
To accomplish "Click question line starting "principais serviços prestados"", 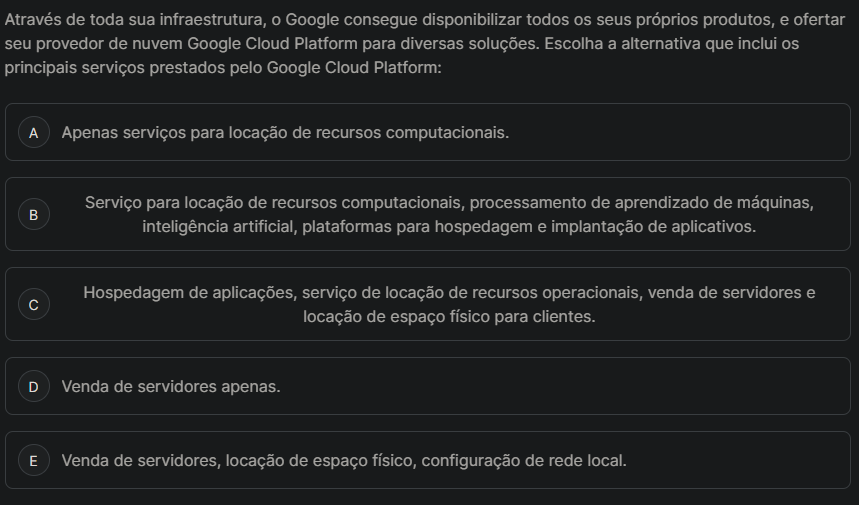I will (x=223, y=69).
